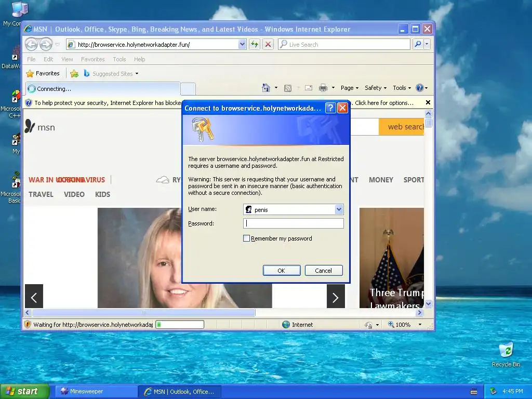This screenshot has width=532, height=399.
Task: Click the RSS feeds icon
Action: (x=288, y=88)
